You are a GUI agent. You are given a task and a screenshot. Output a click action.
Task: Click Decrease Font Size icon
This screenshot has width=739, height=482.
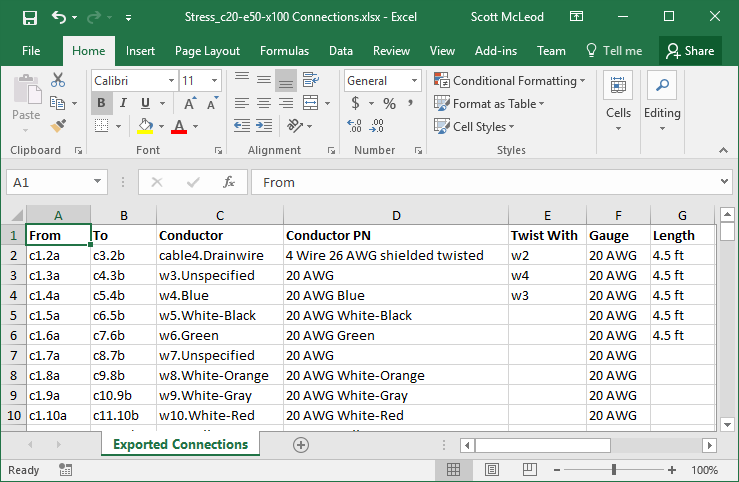point(212,103)
